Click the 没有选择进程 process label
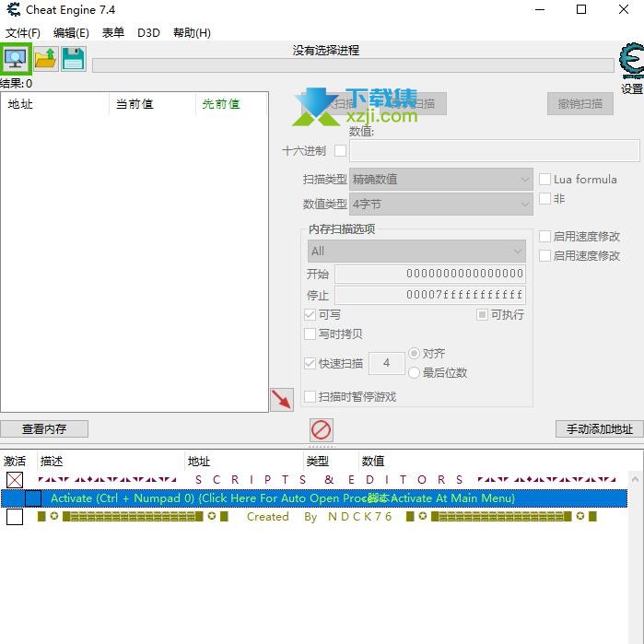 [x=326, y=51]
